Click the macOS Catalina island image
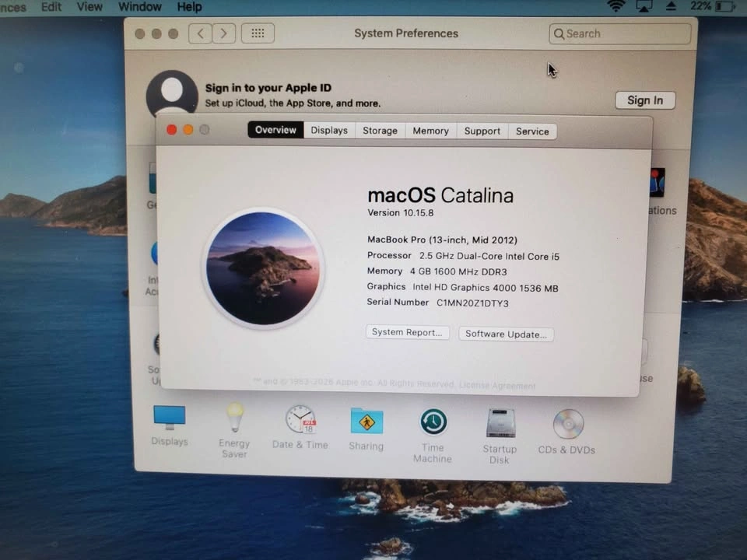747x560 pixels. [x=264, y=268]
